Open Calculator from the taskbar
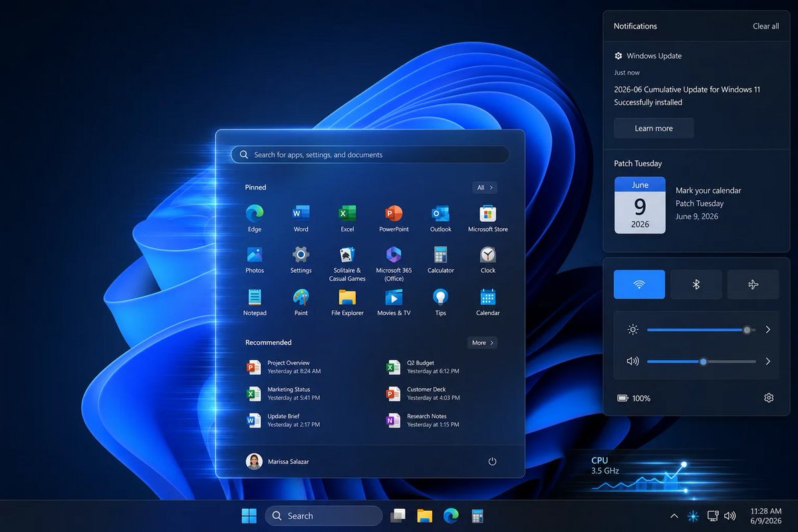 click(477, 515)
